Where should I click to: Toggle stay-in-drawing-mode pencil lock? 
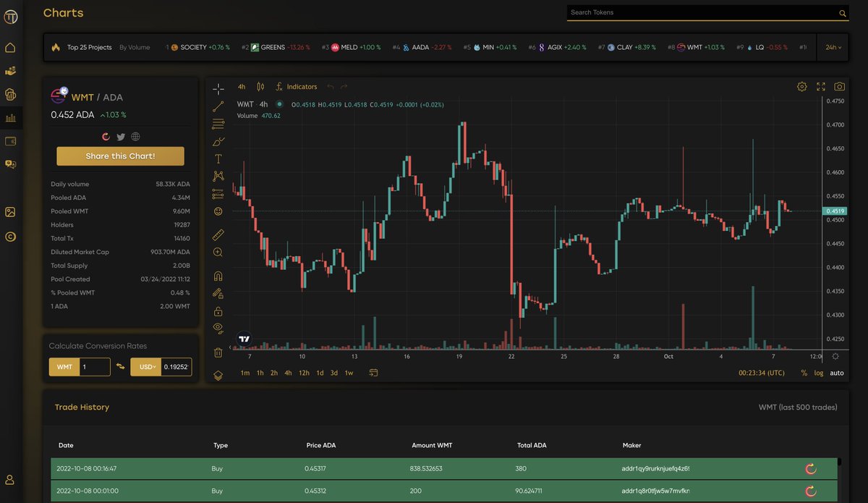click(218, 293)
